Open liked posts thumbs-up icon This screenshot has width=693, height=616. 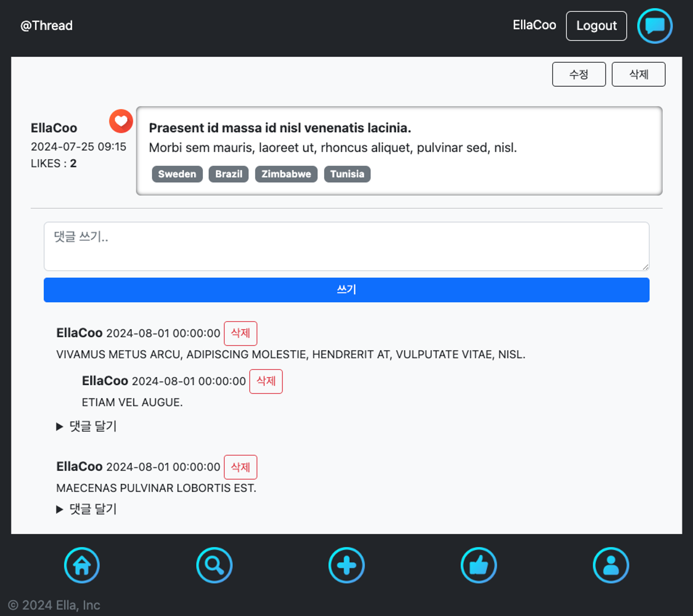click(x=479, y=565)
